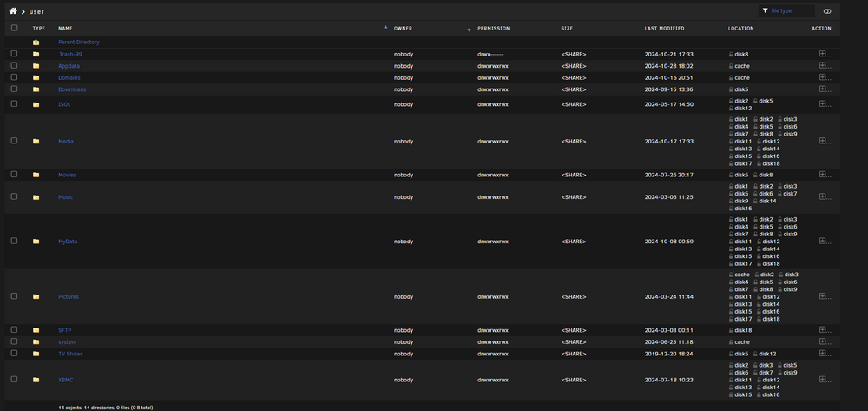Click the action icon on Music row

pyautogui.click(x=825, y=196)
